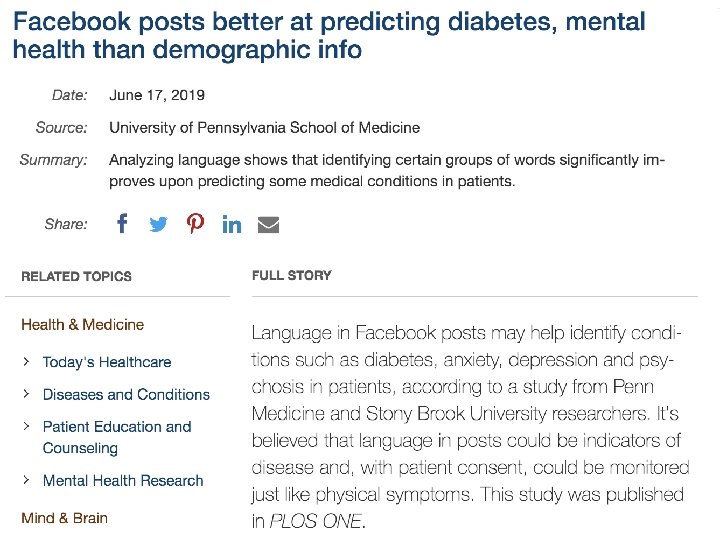The height and width of the screenshot is (540, 720).
Task: Click the Mental Health Research chevron
Action: click(x=26, y=481)
